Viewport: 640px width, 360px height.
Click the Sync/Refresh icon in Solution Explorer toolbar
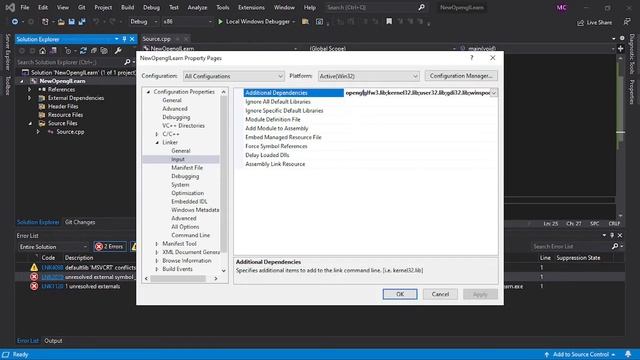coord(83,51)
